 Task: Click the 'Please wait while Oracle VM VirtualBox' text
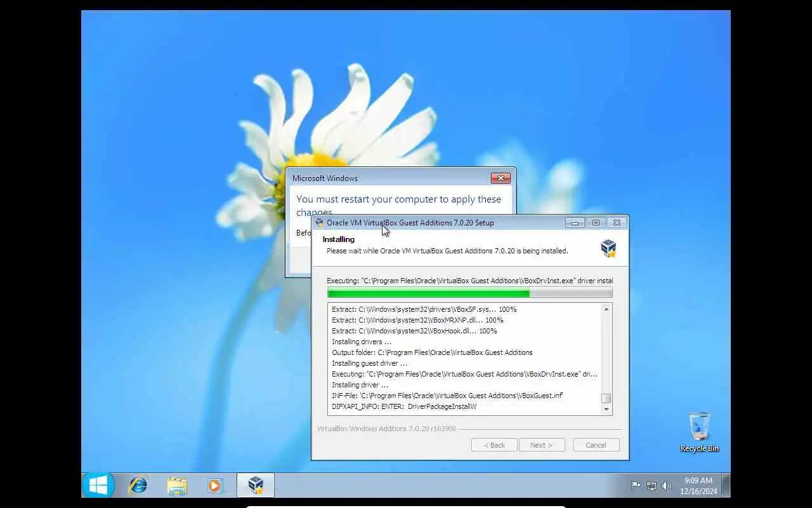click(447, 251)
